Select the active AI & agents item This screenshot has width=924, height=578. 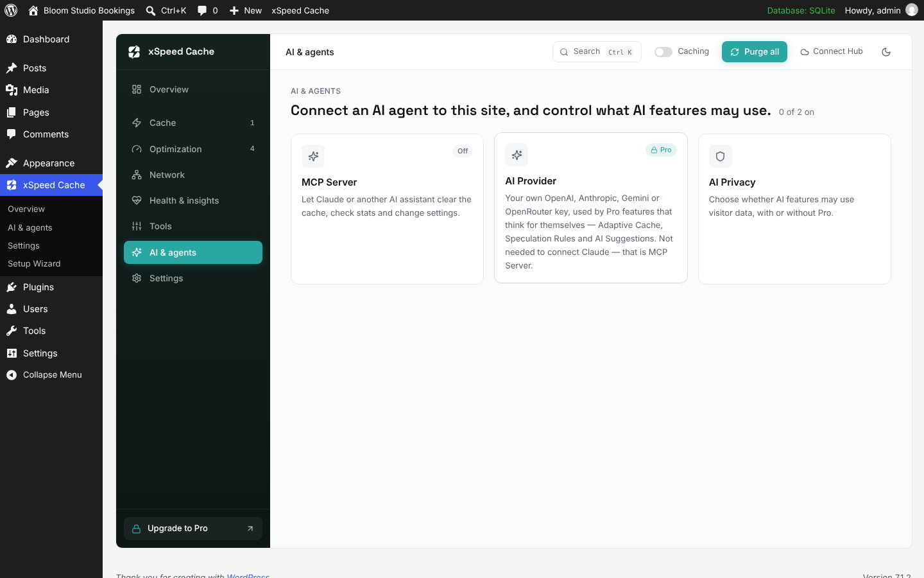[193, 252]
